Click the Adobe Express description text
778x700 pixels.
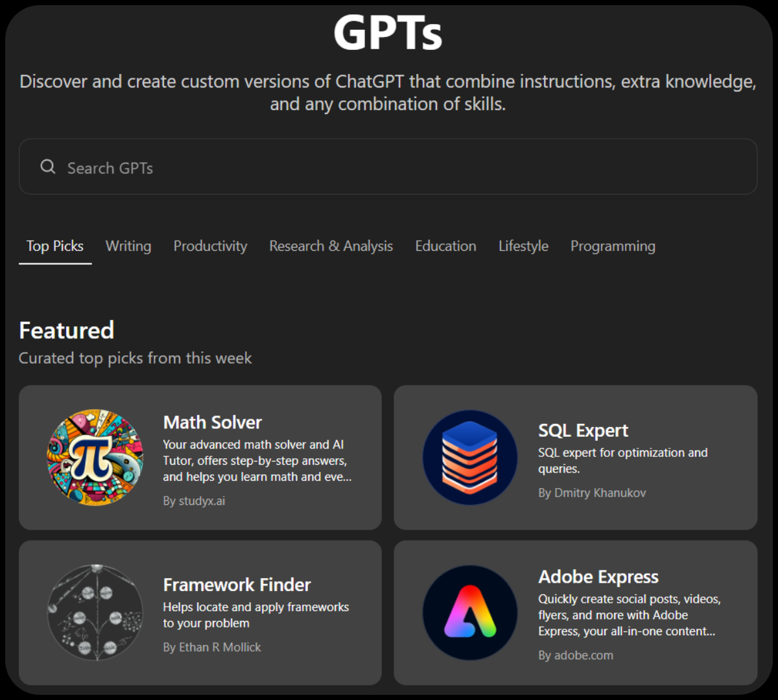click(630, 615)
